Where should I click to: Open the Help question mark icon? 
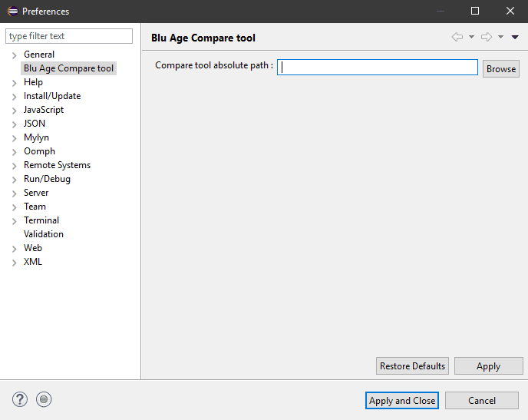[20, 399]
